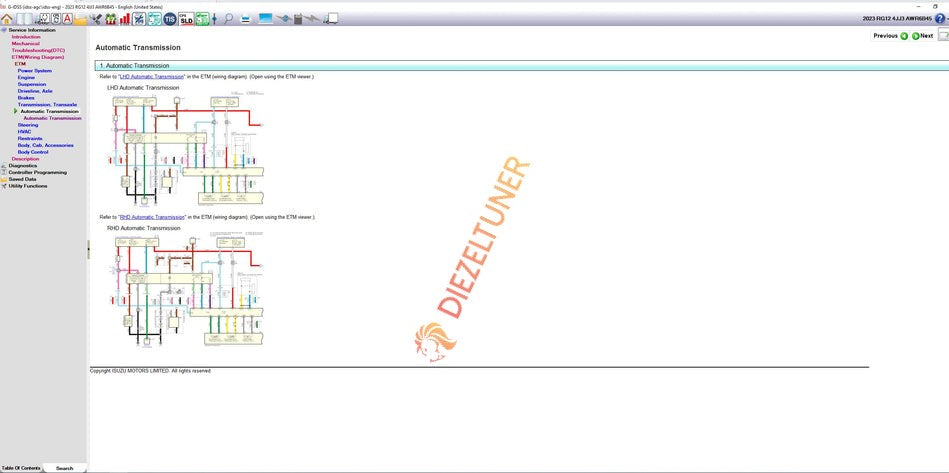Open the Home house icon
Viewport: 949px width, 473px height.
7,19
